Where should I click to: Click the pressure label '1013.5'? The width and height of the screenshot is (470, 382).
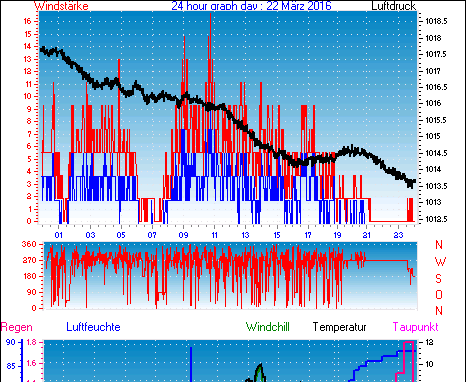tap(436, 186)
